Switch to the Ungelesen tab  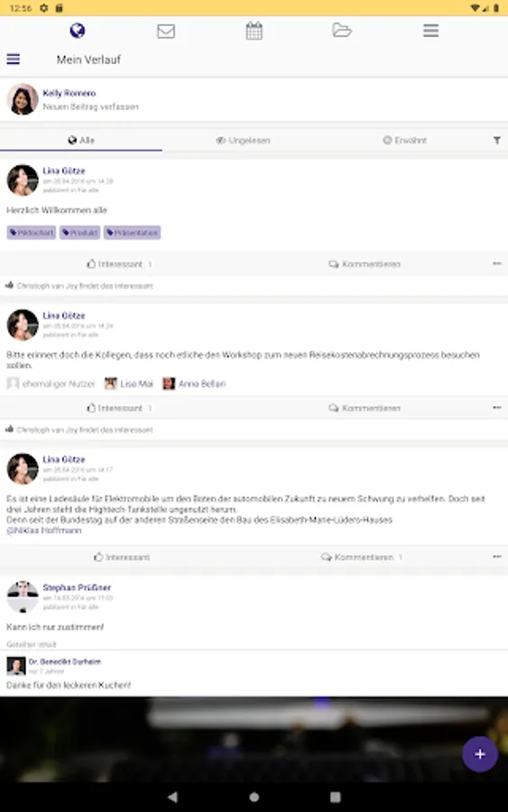tap(243, 141)
